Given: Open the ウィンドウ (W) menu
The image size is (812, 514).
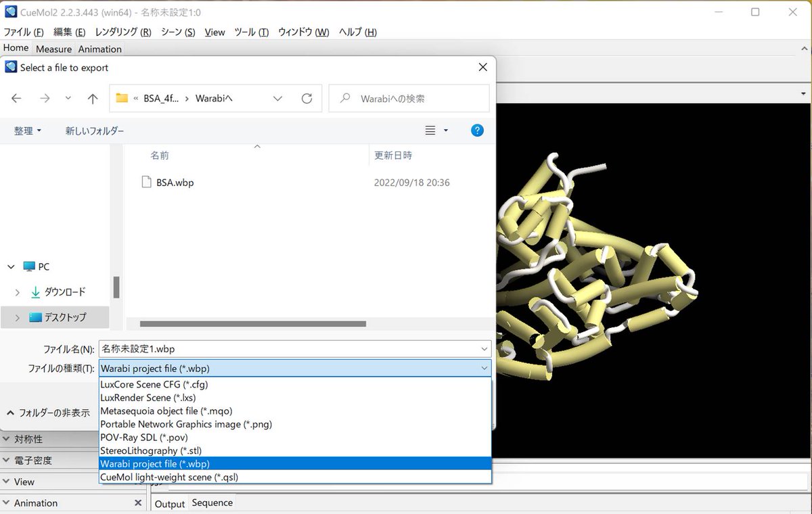Looking at the screenshot, I should [x=304, y=32].
